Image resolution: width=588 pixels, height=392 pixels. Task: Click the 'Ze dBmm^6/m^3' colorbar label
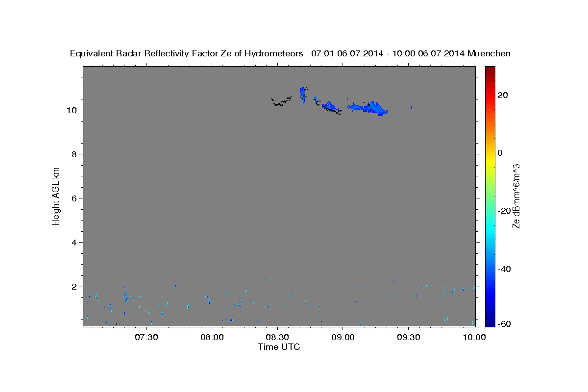516,196
